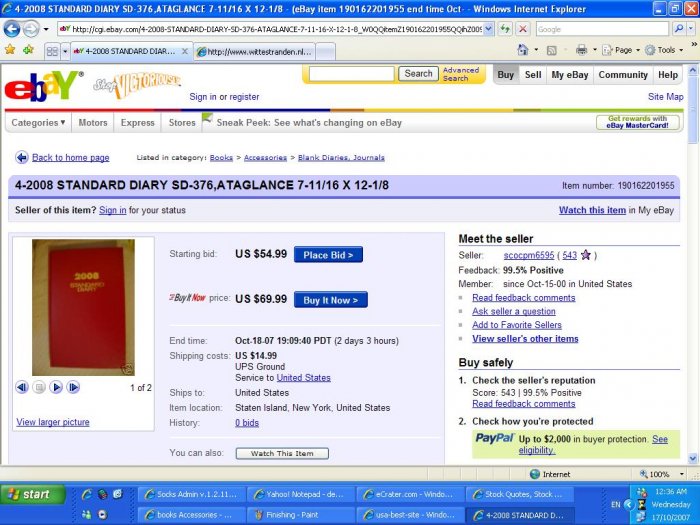Image resolution: width=700 pixels, height=525 pixels.
Task: Expand the Categories dropdown menu
Action: pyautogui.click(x=38, y=122)
